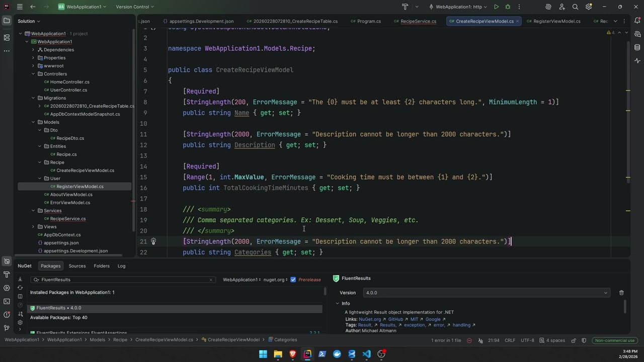Open the nuget.org source selector
This screenshot has width=644, height=362.
pyautogui.click(x=276, y=280)
